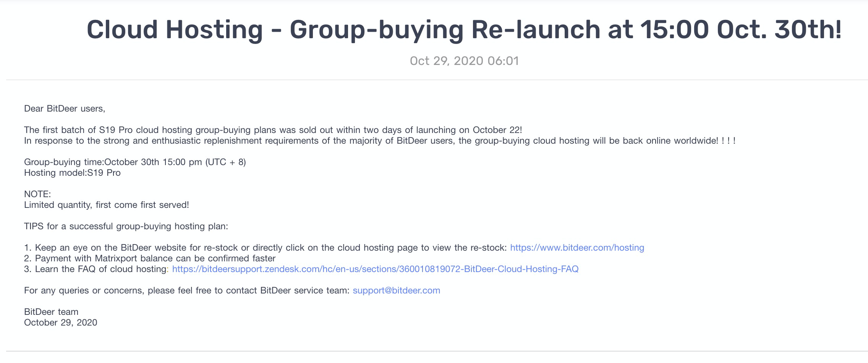Click the Cloud Hosting Group-buying Re-launch headline
Image resolution: width=868 pixels, height=363 pixels.
click(x=464, y=29)
